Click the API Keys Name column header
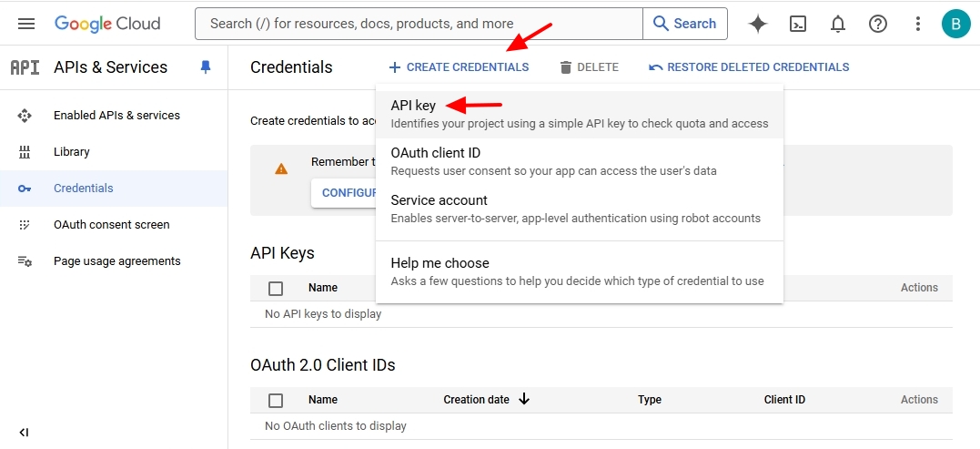 coord(322,288)
